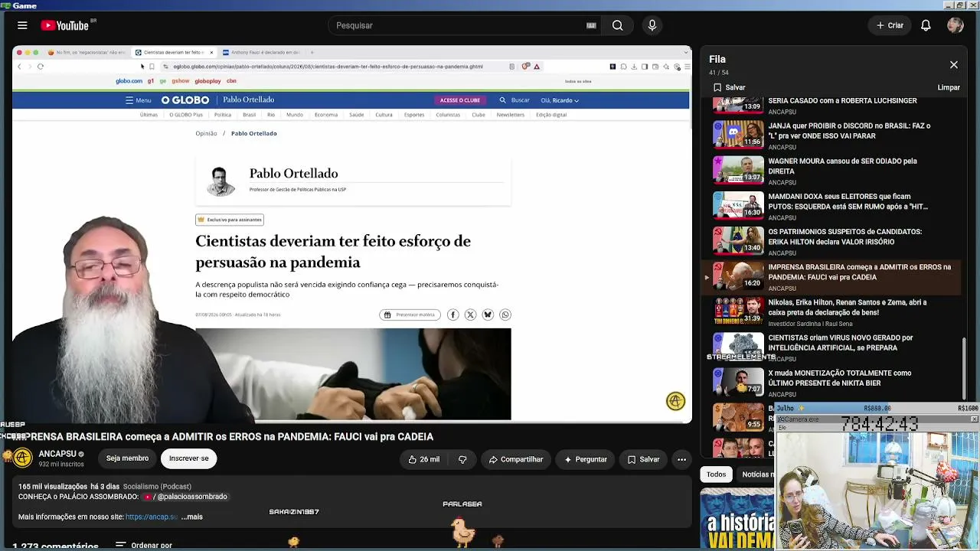Open more actions three-dot menu

pyautogui.click(x=681, y=459)
